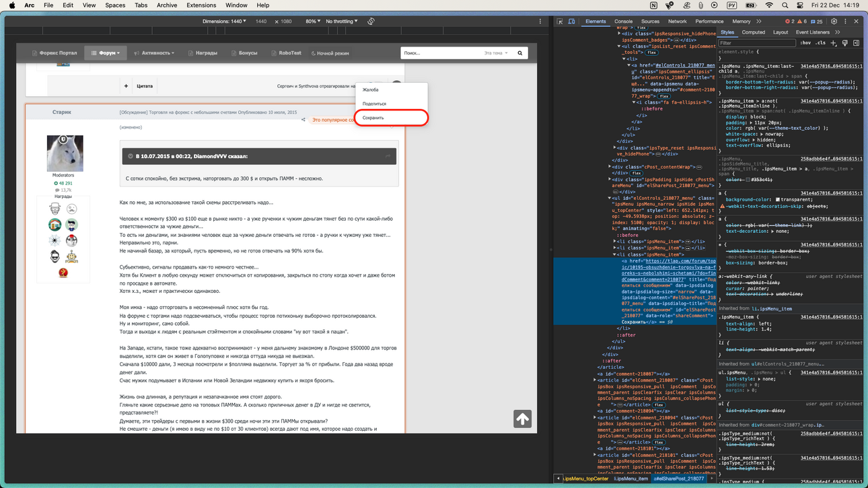Viewport: 868px width, 488px height.
Task: Open Control Center in the macOS menu bar
Action: coord(799,5)
